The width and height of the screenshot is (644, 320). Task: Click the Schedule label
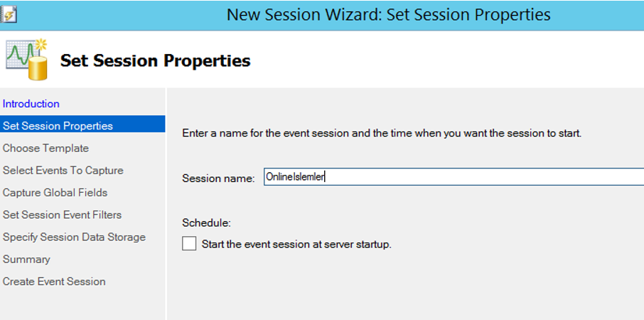pyautogui.click(x=207, y=223)
